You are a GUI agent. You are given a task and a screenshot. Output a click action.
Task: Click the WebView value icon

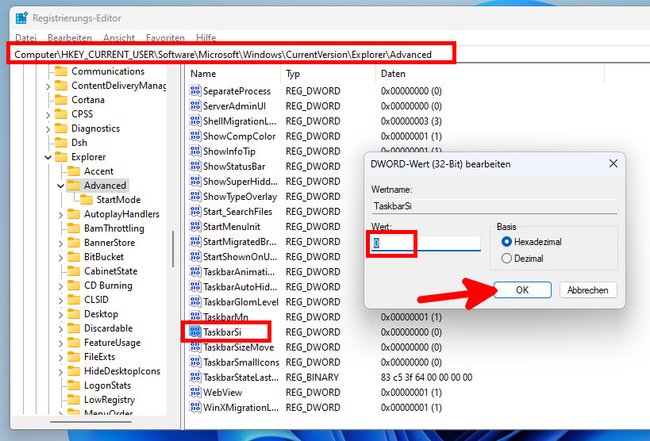(195, 392)
